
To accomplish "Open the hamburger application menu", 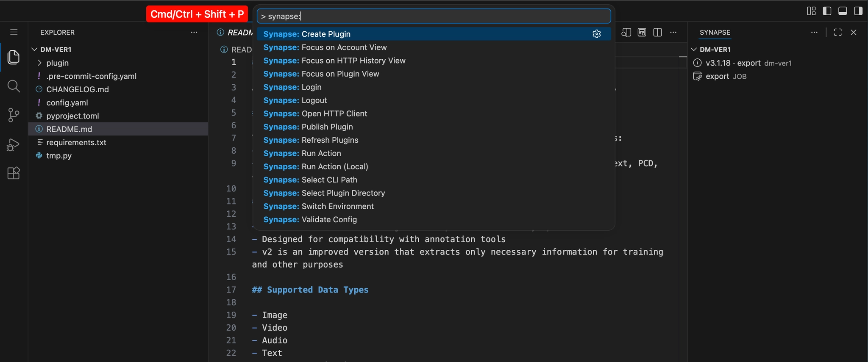I will [14, 32].
